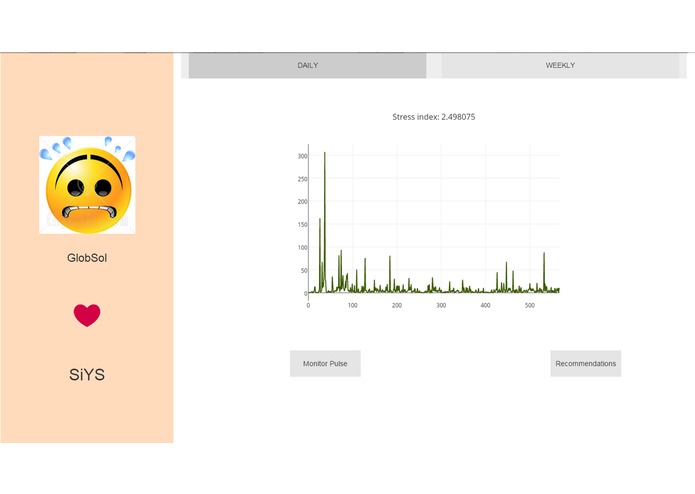Screen dimensions: 695x494
Task: Click the 100 label on the x-axis
Action: pyautogui.click(x=352, y=305)
